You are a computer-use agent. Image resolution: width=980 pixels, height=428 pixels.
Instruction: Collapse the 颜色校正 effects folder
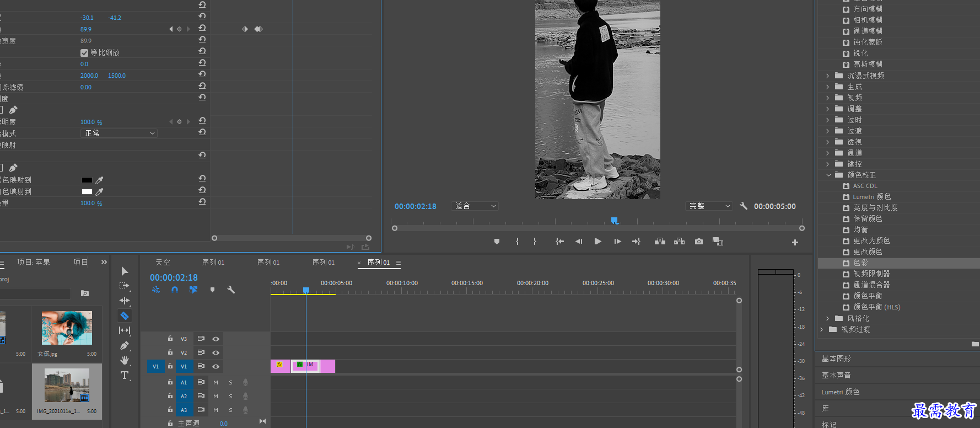click(x=828, y=175)
